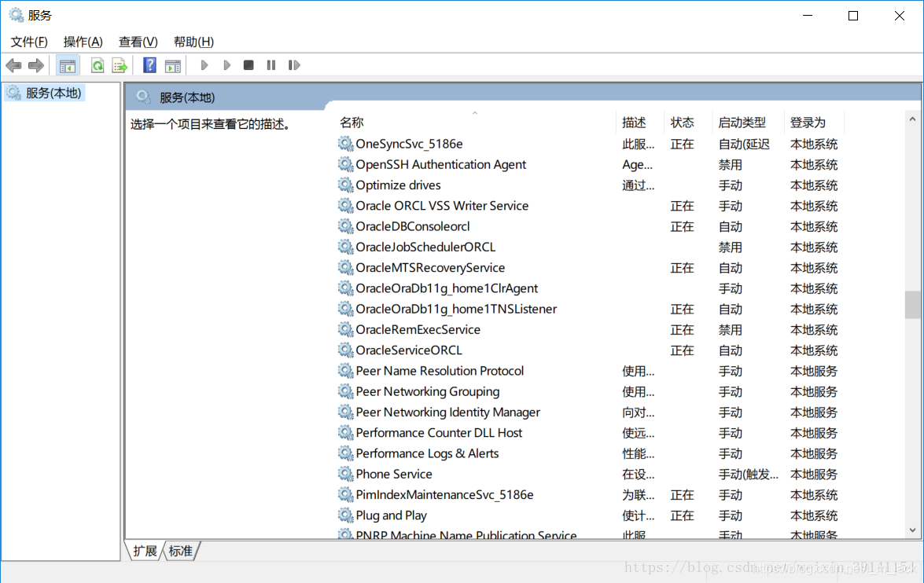924x583 pixels.
Task: Click the Age... description of OpenSSH Authentication Agent
Action: click(638, 164)
